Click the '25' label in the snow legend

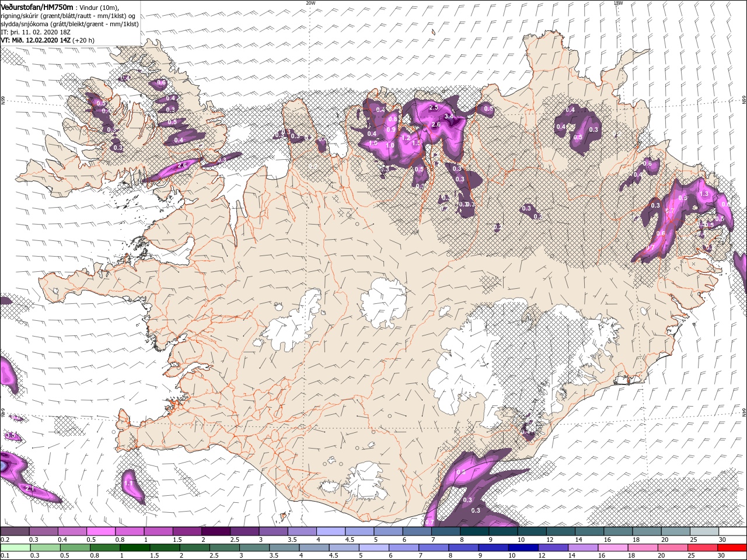693,540
